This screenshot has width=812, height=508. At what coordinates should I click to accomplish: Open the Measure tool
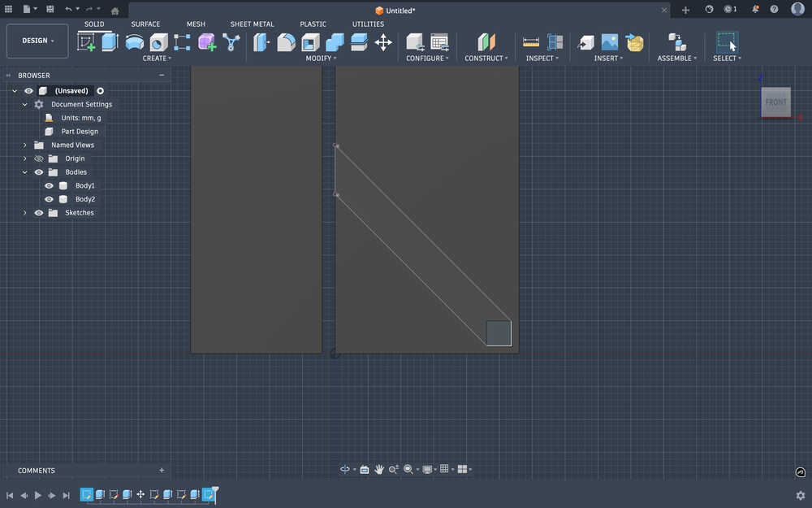pos(531,42)
